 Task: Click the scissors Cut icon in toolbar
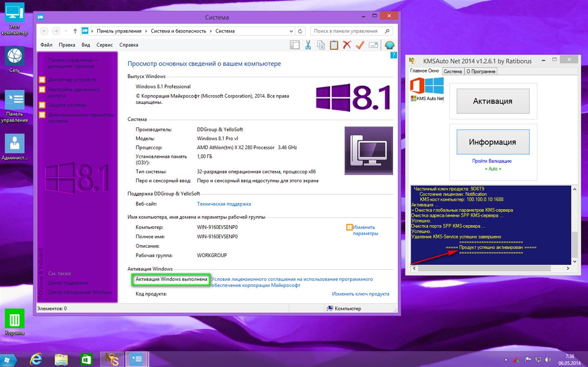[x=308, y=45]
